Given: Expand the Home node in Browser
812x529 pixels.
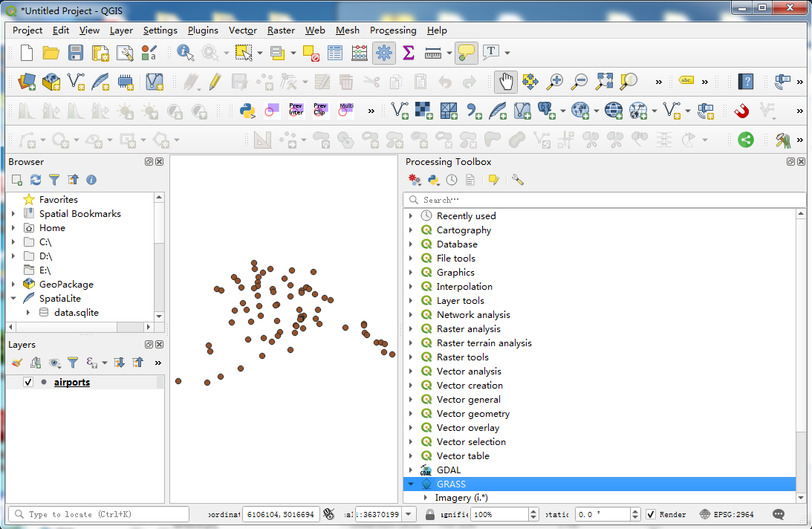Looking at the screenshot, I should pyautogui.click(x=13, y=227).
